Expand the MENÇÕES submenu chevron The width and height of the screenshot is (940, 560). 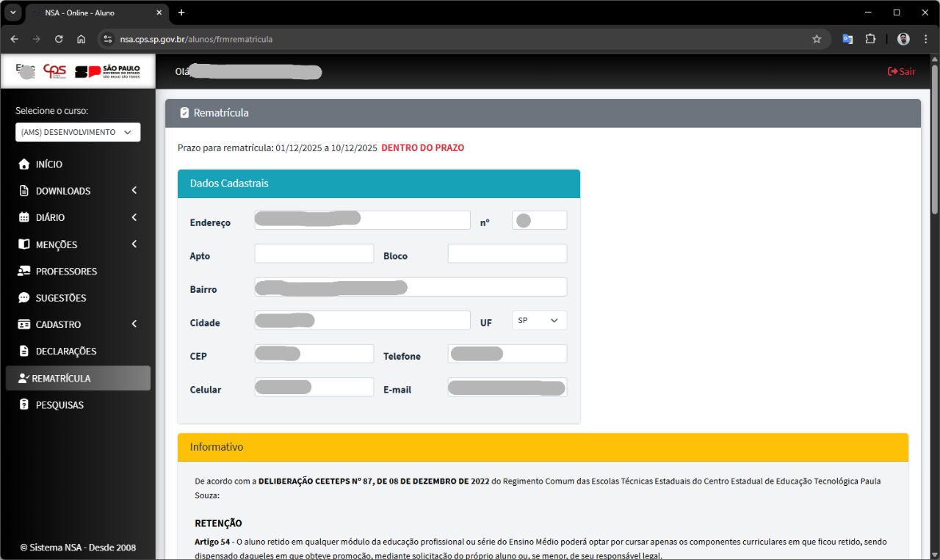pos(134,244)
